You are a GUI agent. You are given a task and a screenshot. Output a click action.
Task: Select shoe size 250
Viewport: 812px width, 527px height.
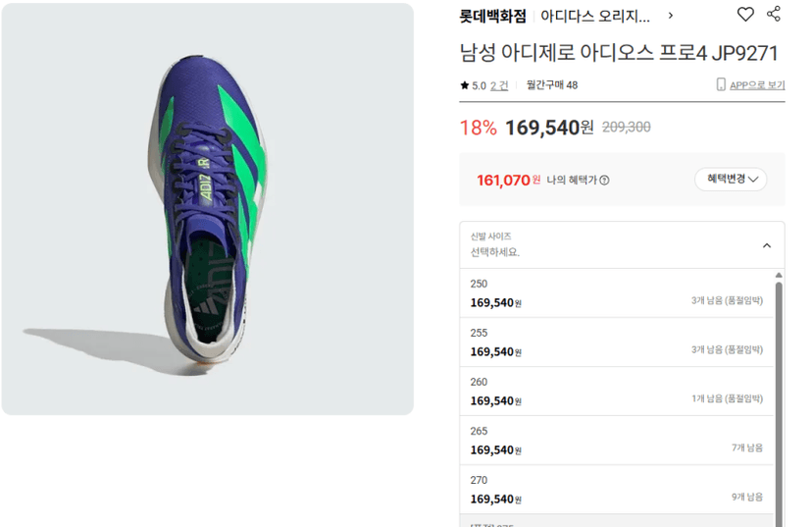click(616, 293)
